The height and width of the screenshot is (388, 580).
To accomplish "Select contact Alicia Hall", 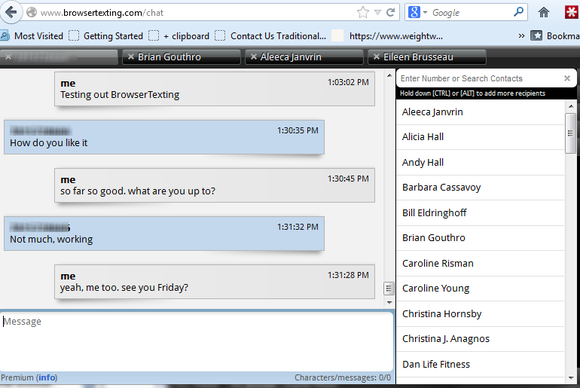I will coord(480,137).
